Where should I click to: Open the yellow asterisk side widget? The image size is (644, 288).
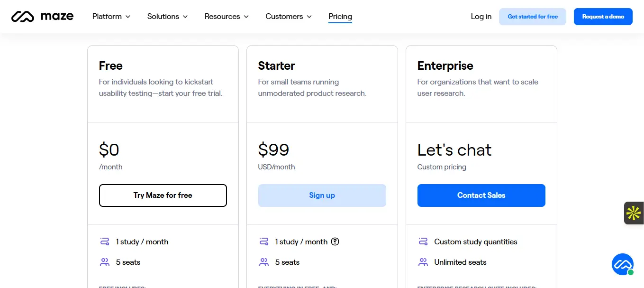click(x=634, y=213)
